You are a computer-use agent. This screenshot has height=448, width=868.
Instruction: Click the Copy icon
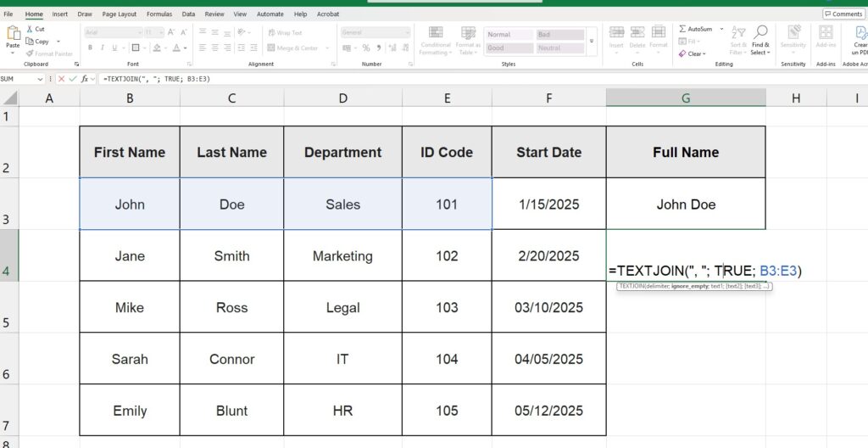coord(30,42)
